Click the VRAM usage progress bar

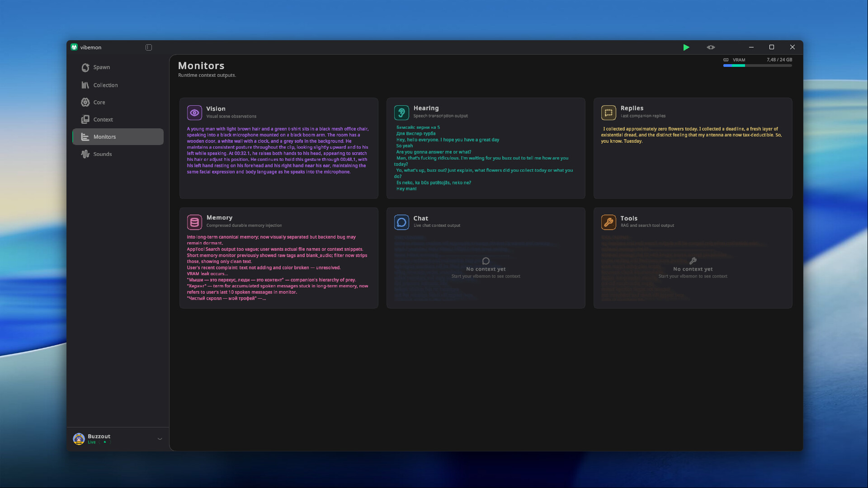[757, 66]
